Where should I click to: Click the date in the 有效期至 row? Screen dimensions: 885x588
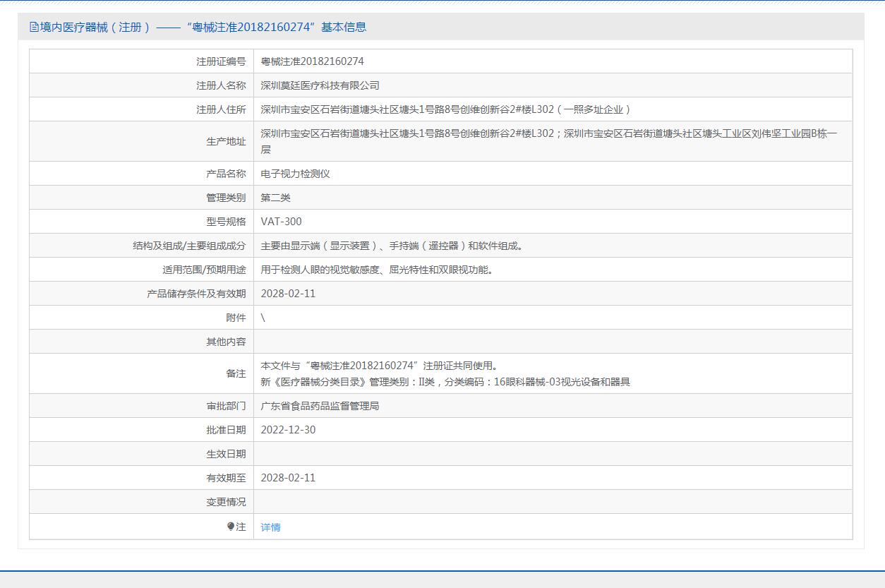click(x=288, y=478)
